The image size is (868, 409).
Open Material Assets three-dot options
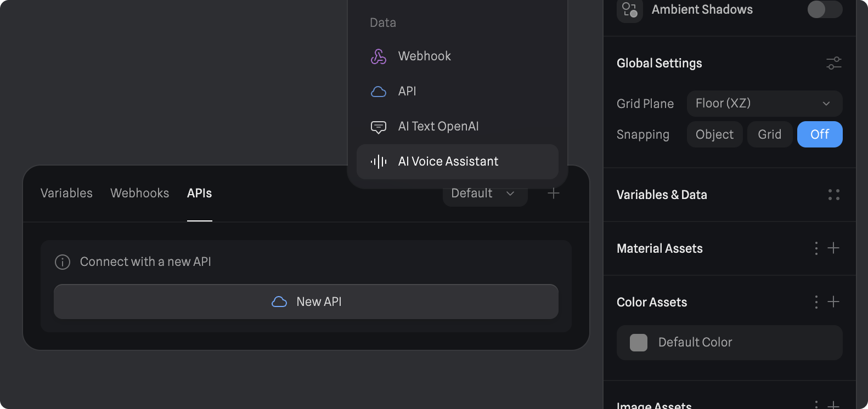(x=816, y=248)
